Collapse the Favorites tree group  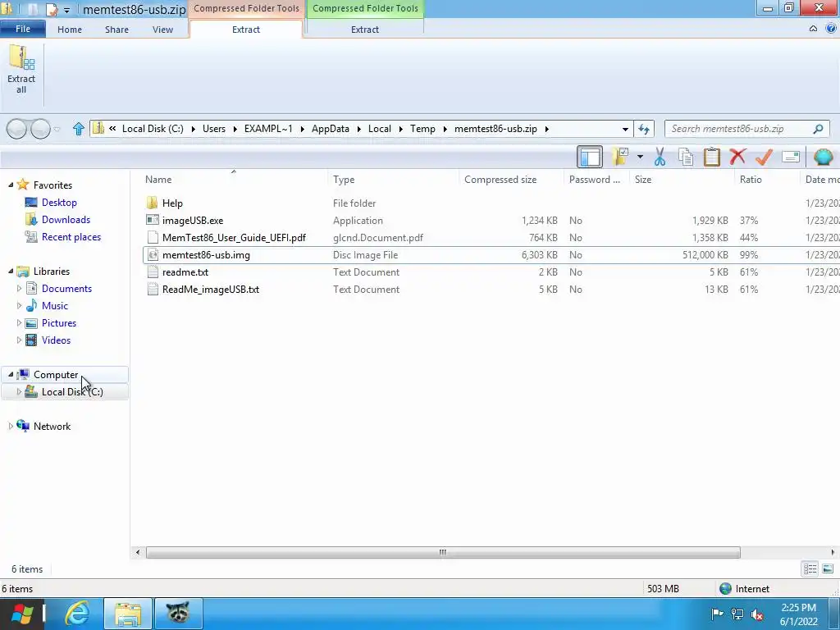pos(11,185)
